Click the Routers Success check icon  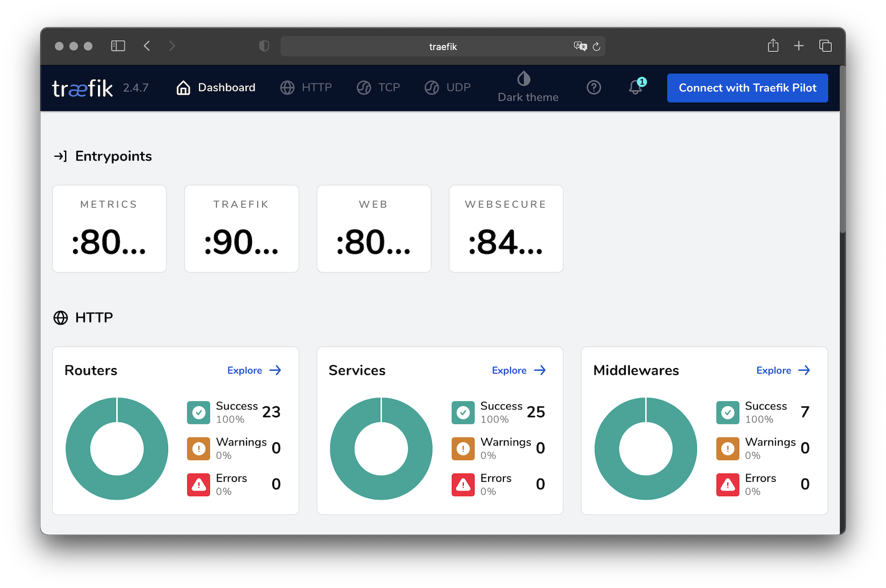[198, 412]
